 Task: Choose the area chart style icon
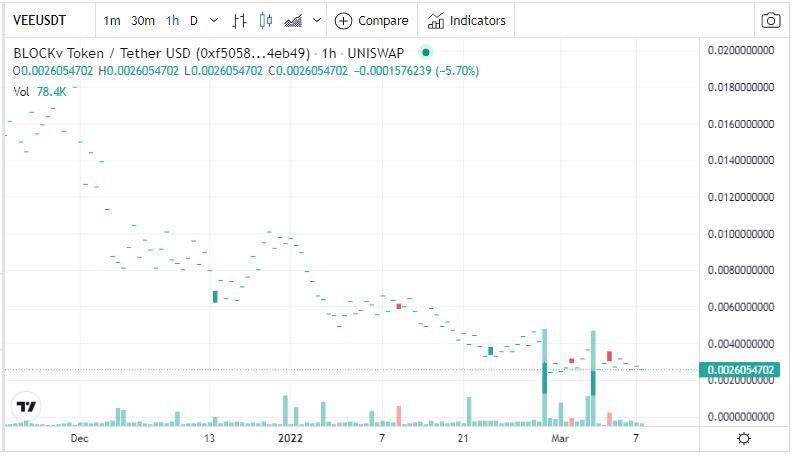[x=293, y=21]
